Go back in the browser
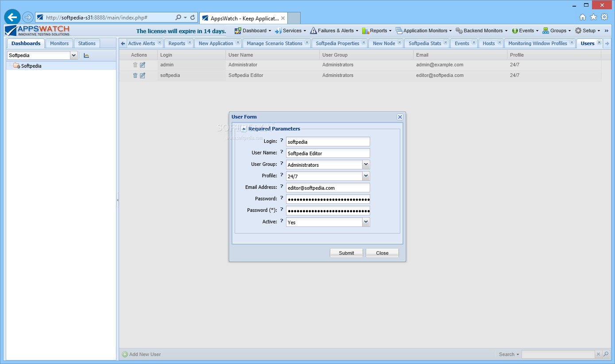Viewport: 615px width, 364px height. 12,17
